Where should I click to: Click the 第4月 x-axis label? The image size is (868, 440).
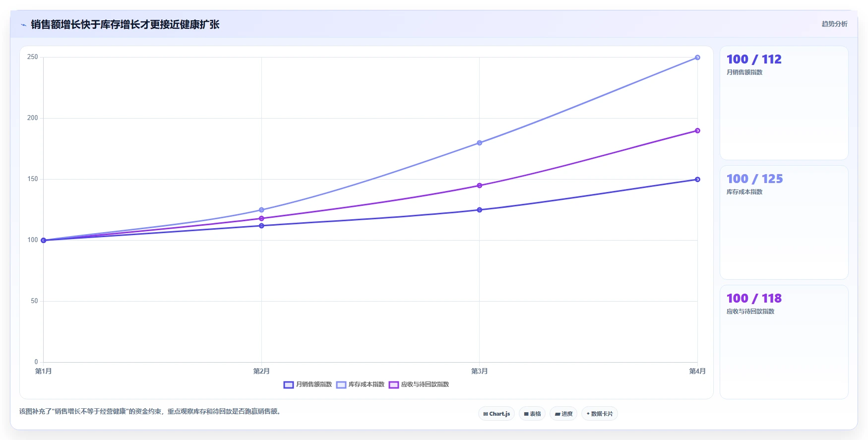tap(697, 371)
